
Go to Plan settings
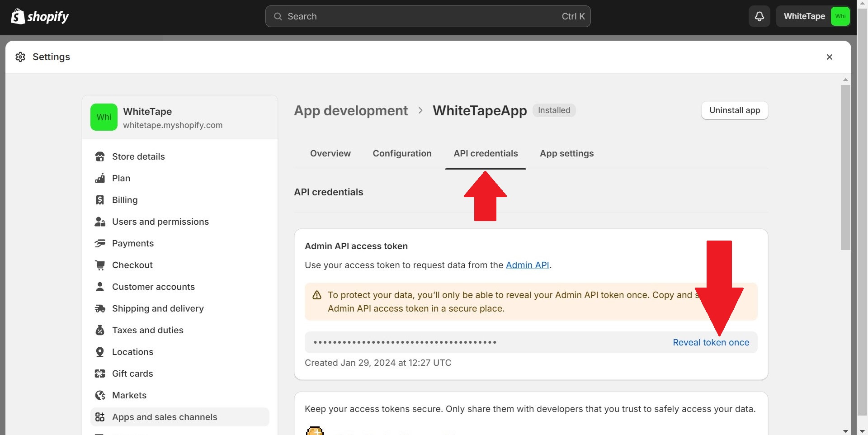180,178
